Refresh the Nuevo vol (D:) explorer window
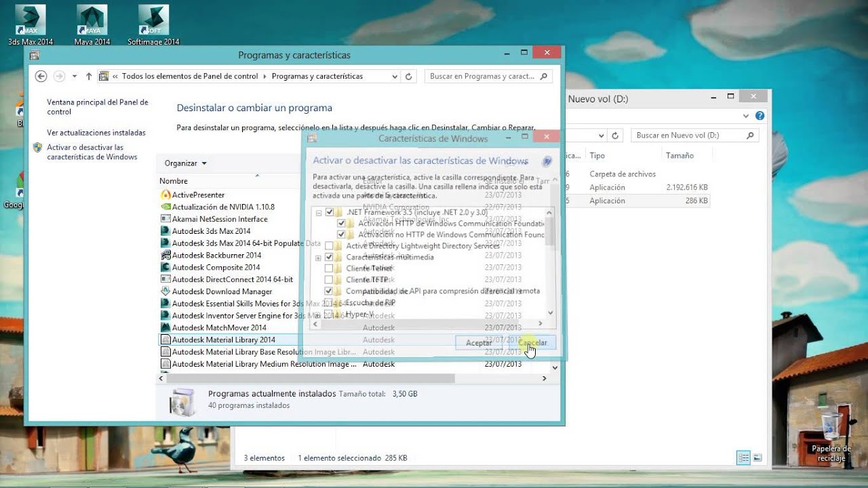868x488 pixels. point(615,136)
